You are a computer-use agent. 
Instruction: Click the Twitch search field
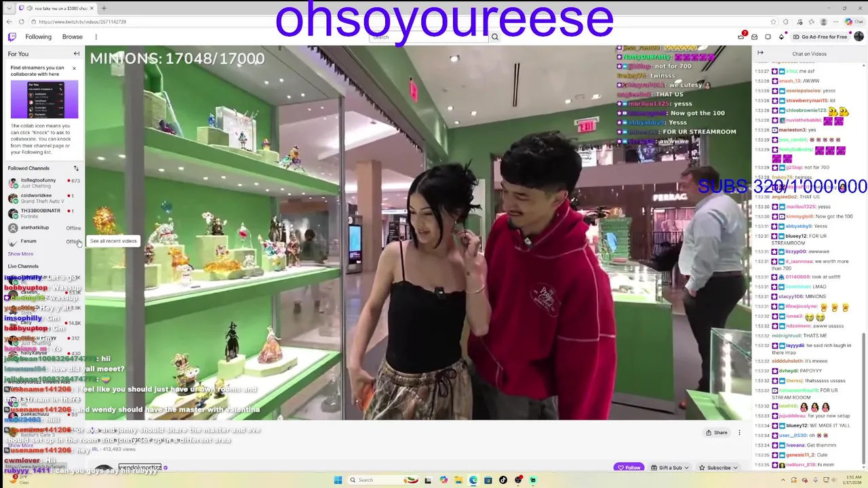428,37
